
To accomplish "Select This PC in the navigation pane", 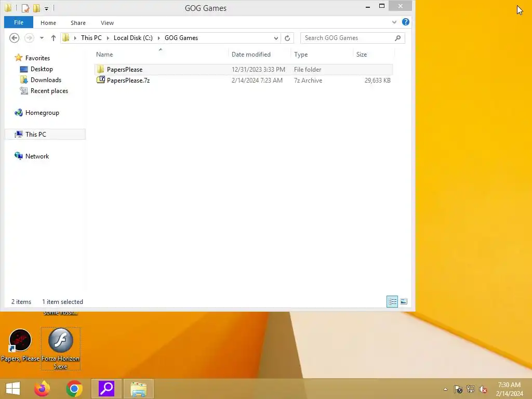I will 45,135.
